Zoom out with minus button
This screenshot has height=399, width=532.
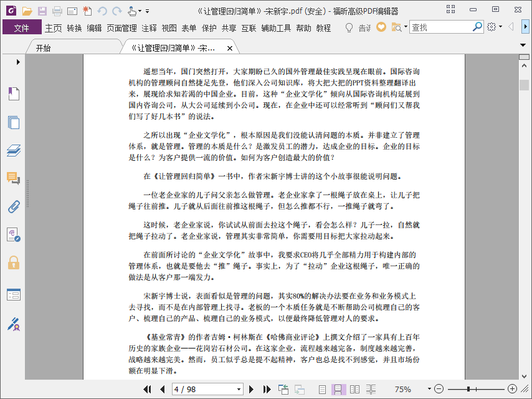439,389
